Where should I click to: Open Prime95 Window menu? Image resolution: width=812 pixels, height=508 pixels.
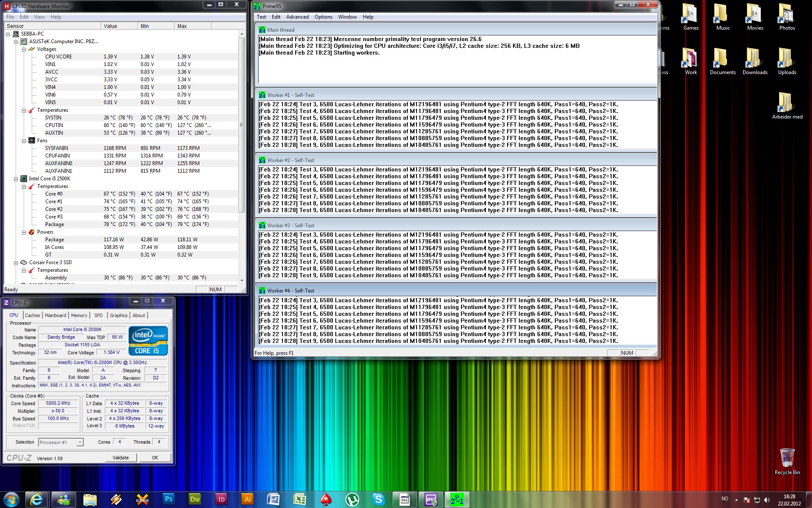point(348,17)
